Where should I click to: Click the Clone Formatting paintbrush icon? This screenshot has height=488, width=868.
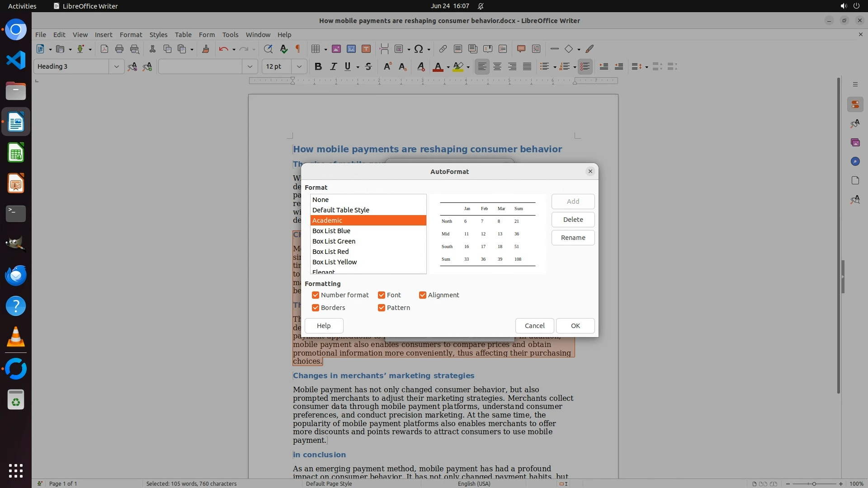(x=206, y=49)
